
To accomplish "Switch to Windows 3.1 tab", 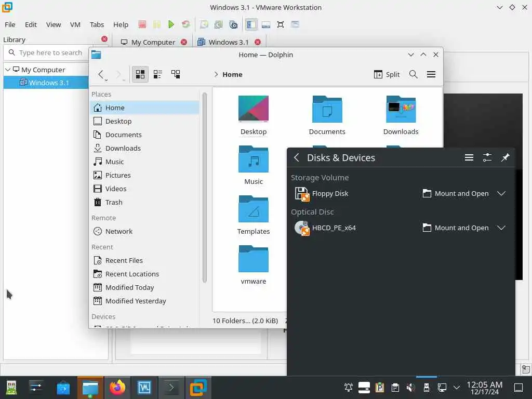I will coord(223,42).
